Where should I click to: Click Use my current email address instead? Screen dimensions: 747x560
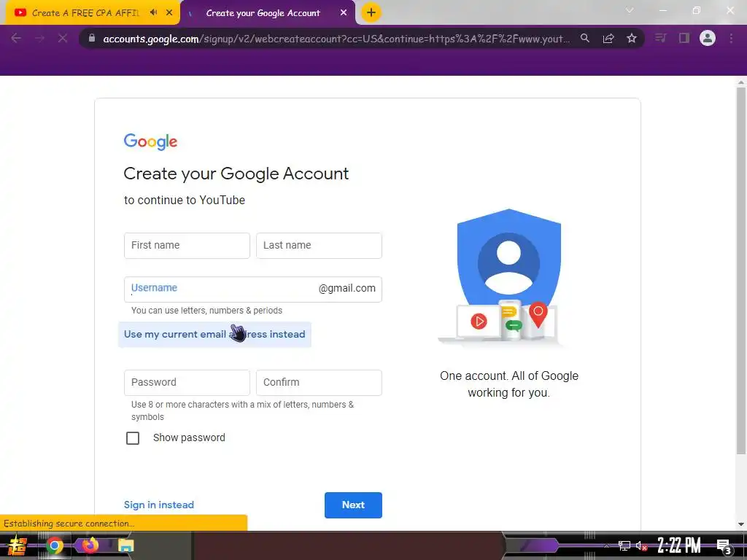coord(214,334)
